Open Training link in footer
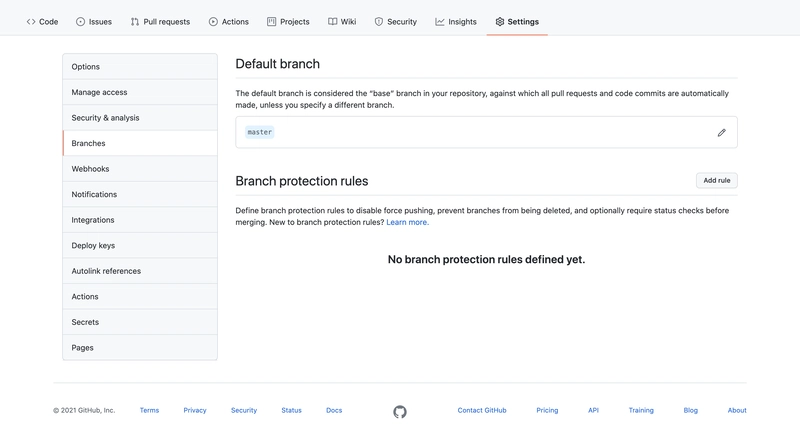This screenshot has height=447, width=800. coord(641,410)
